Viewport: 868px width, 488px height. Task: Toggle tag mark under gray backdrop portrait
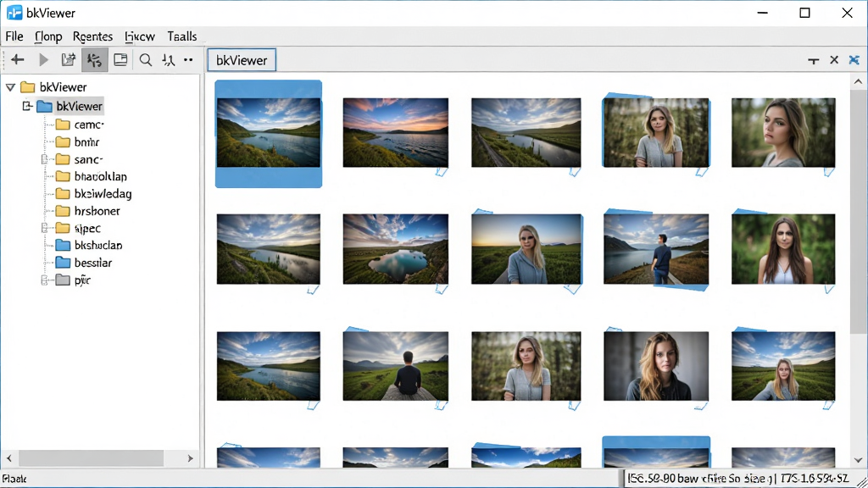(701, 406)
